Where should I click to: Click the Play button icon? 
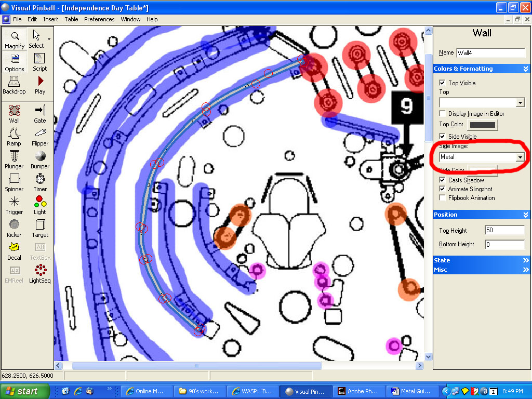point(40,85)
